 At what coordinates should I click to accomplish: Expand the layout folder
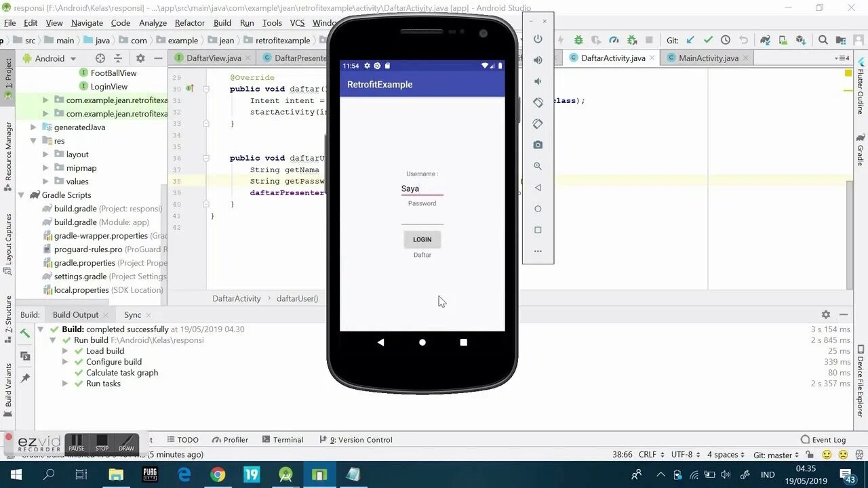pyautogui.click(x=45, y=155)
